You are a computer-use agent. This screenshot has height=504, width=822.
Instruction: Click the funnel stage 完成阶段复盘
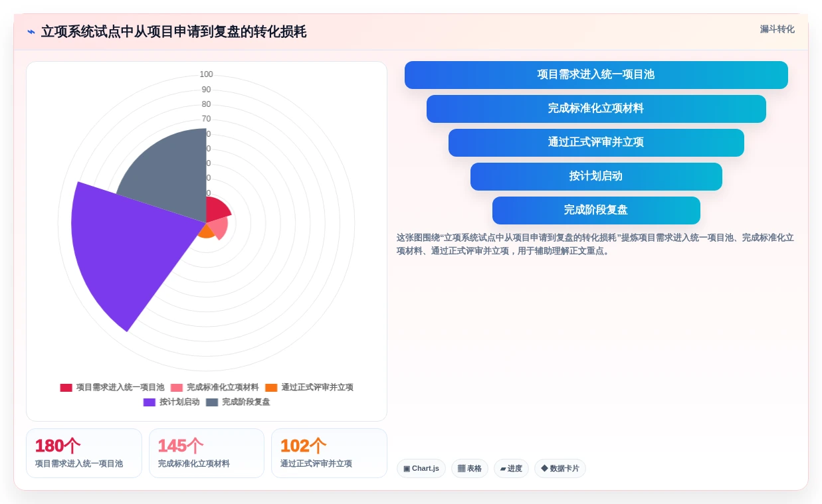pos(596,210)
